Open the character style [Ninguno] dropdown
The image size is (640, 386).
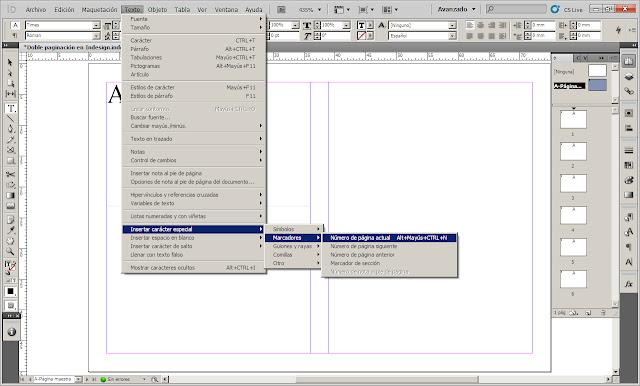(x=452, y=25)
